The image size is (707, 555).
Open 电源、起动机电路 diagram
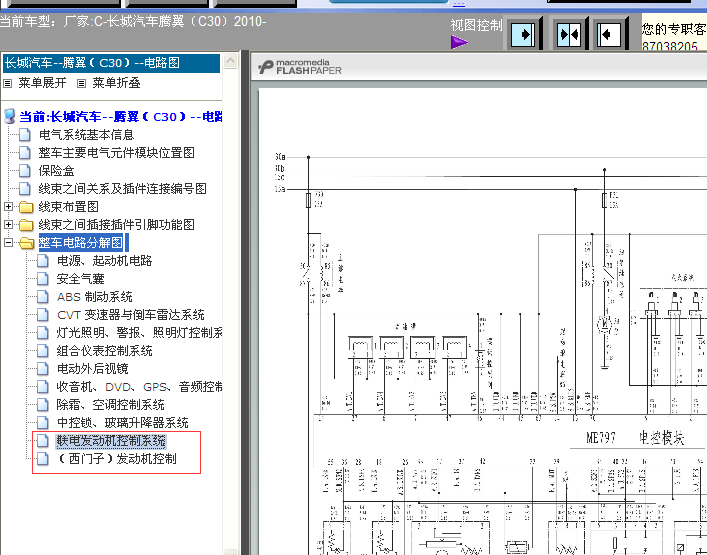click(105, 261)
